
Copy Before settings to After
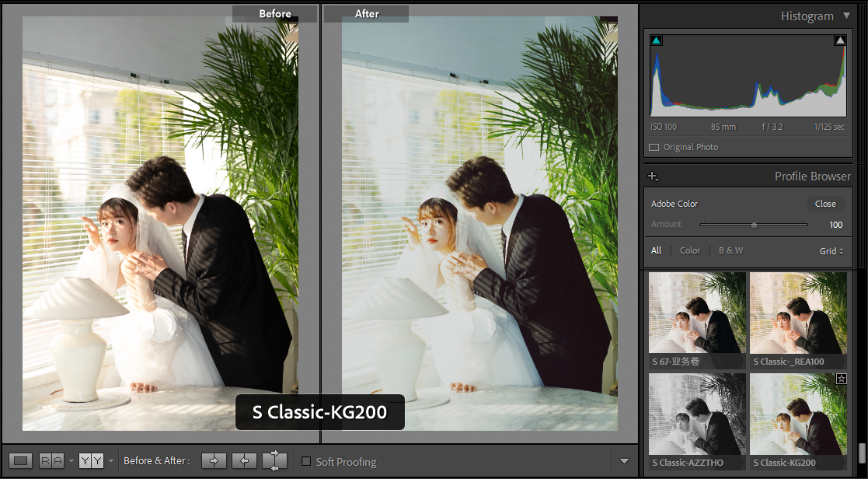tap(214, 461)
